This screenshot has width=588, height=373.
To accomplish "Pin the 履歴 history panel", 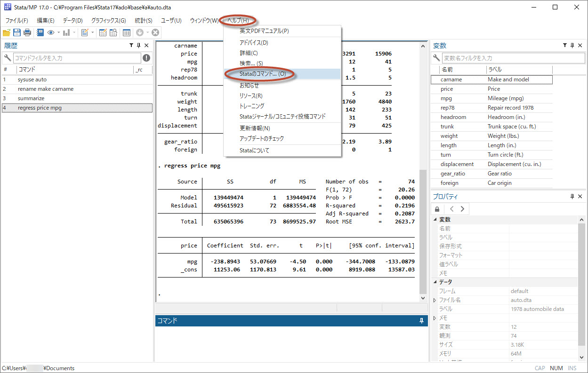I will coord(139,46).
